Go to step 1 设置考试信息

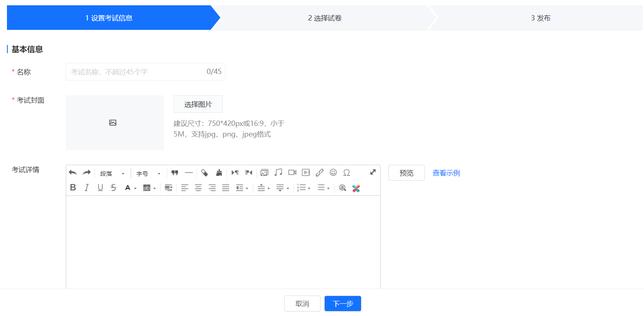(109, 18)
